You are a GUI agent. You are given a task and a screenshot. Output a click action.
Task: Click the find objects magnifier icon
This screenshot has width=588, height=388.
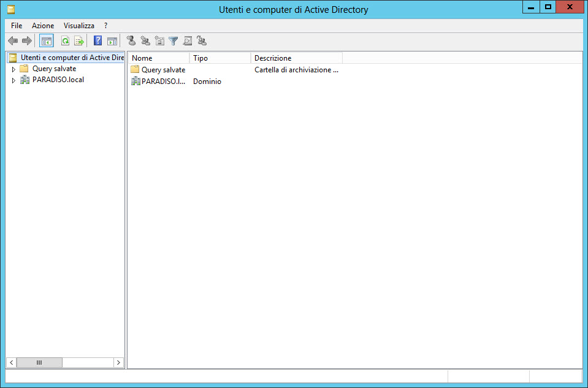(x=188, y=41)
